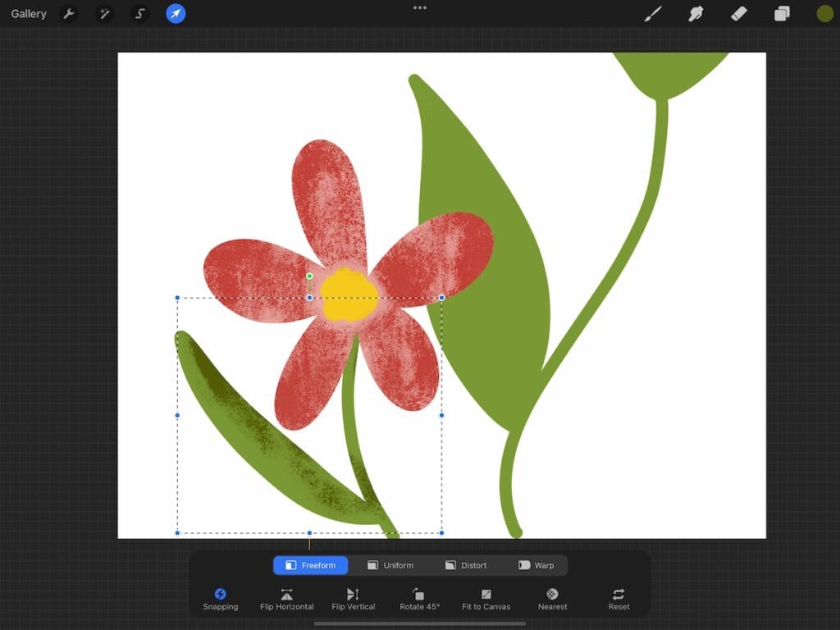The image size is (840, 630).
Task: Tap the active Transform arrow tool
Action: click(175, 13)
